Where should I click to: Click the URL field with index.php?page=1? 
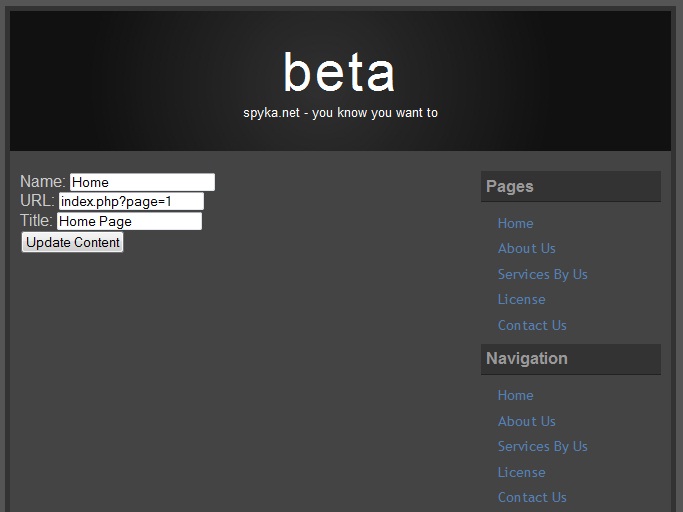click(x=131, y=201)
